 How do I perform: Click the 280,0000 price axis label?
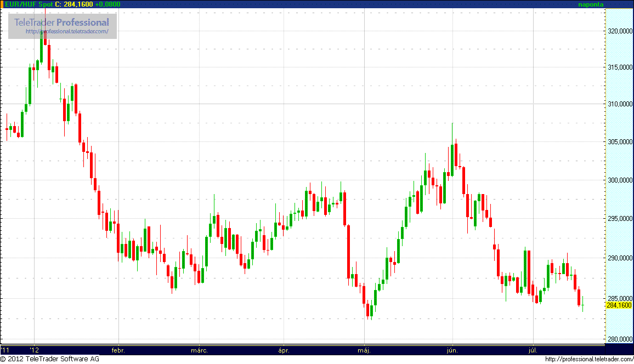click(x=619, y=339)
